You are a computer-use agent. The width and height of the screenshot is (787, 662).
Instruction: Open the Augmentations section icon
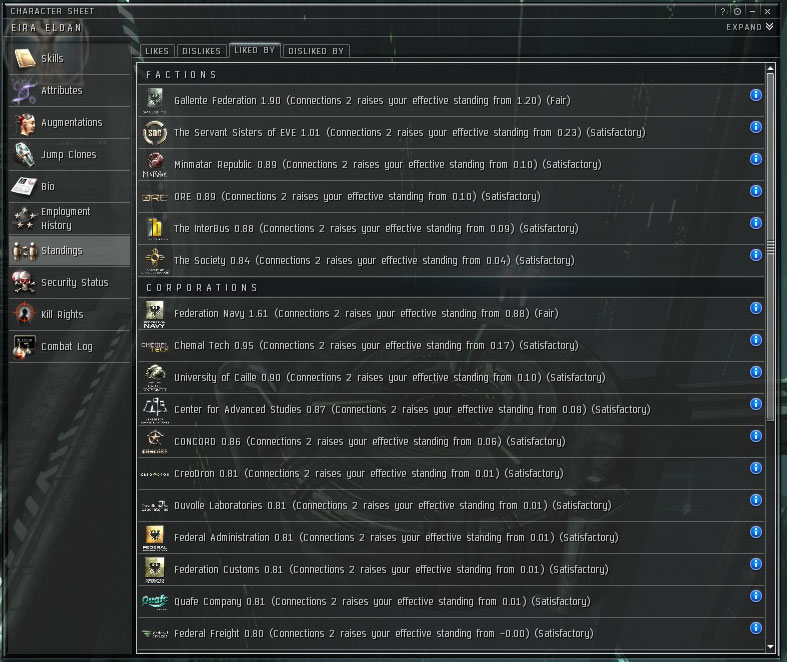(24, 122)
